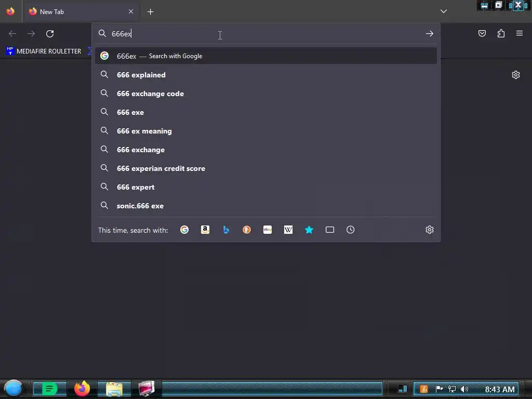This screenshot has height=399, width=532.
Task: Search in History via clock icon
Action: click(351, 230)
